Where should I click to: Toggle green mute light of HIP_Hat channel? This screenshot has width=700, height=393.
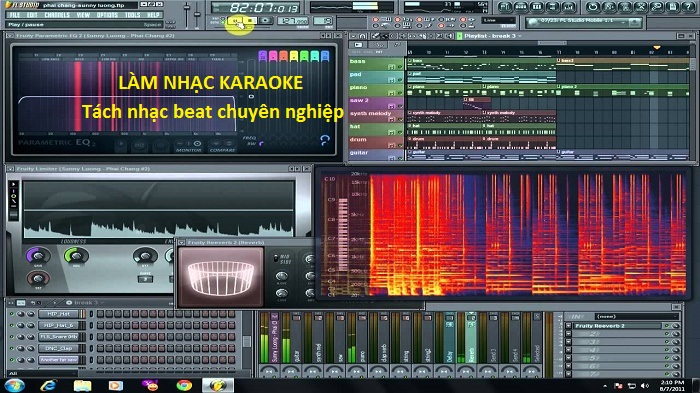click(12, 314)
